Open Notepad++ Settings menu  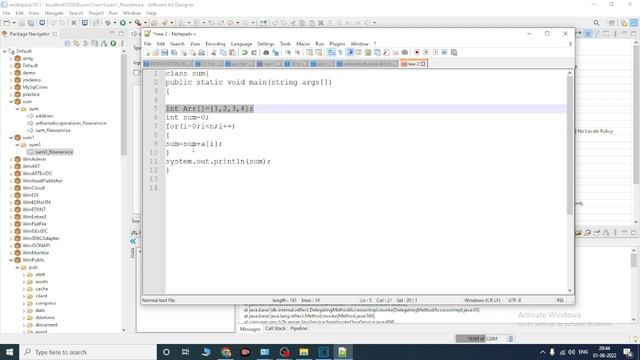266,44
